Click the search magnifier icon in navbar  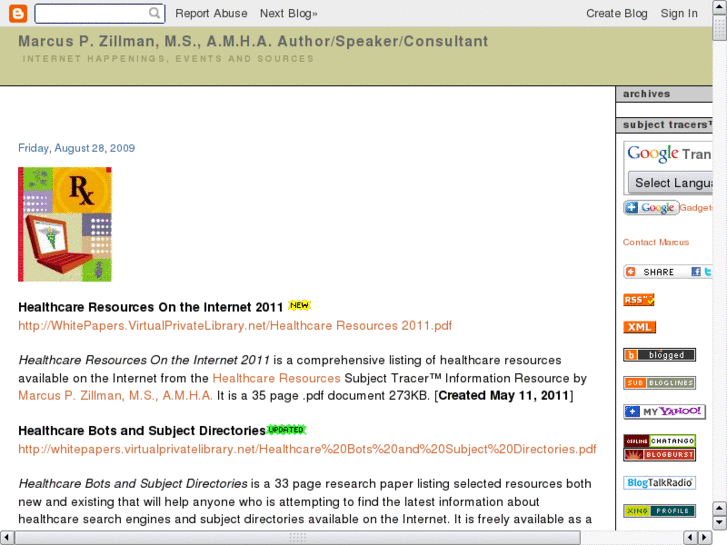(x=154, y=13)
